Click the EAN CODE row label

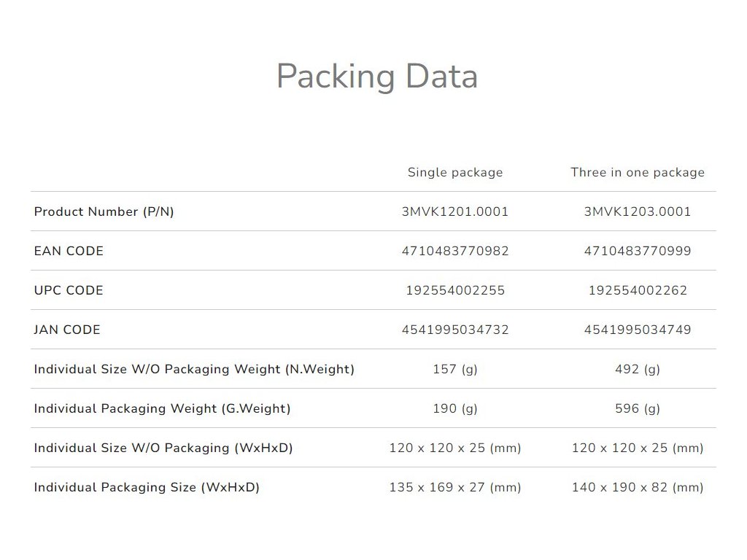point(69,252)
